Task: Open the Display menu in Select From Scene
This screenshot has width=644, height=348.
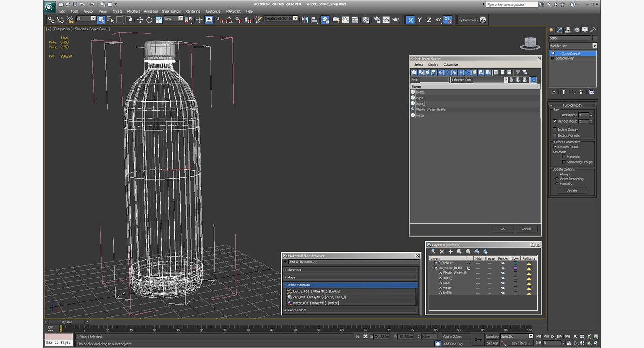Action: 433,64
